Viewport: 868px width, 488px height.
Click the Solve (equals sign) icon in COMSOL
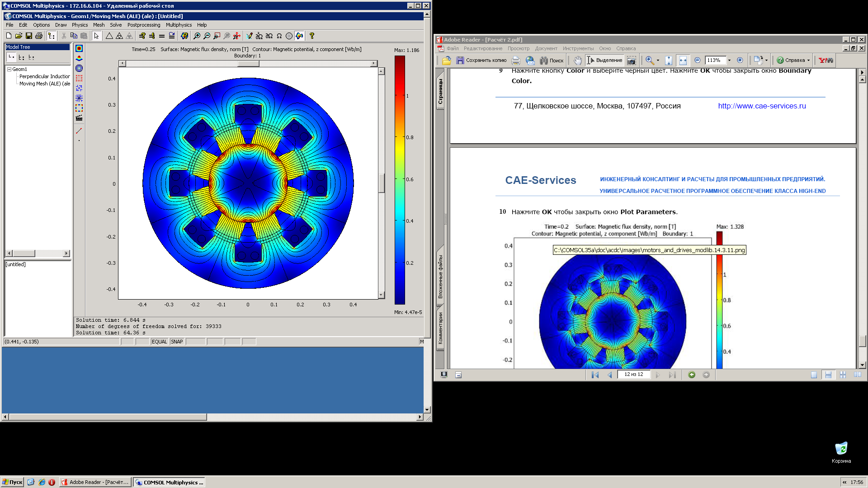(162, 36)
